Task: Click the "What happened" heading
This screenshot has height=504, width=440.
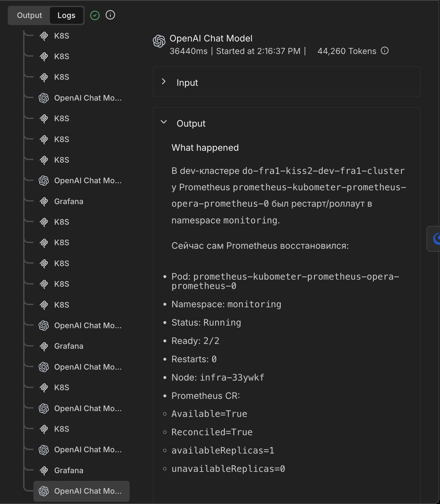Action: tap(205, 148)
